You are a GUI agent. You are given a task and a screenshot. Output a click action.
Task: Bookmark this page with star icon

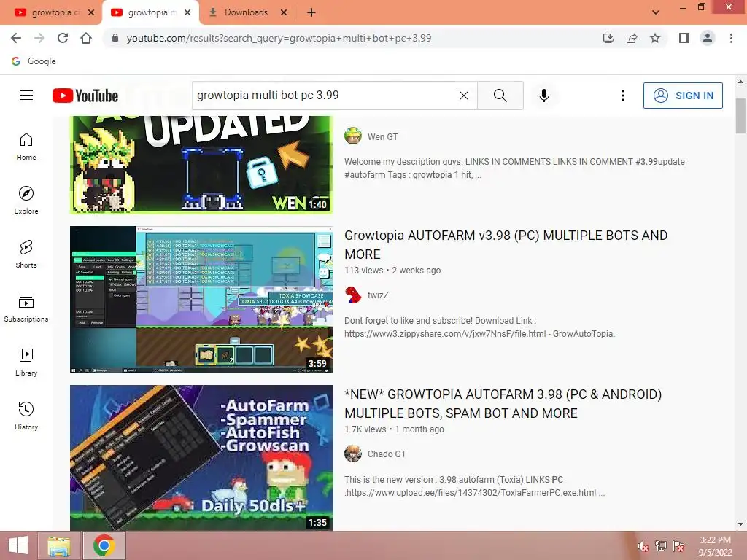(x=655, y=38)
